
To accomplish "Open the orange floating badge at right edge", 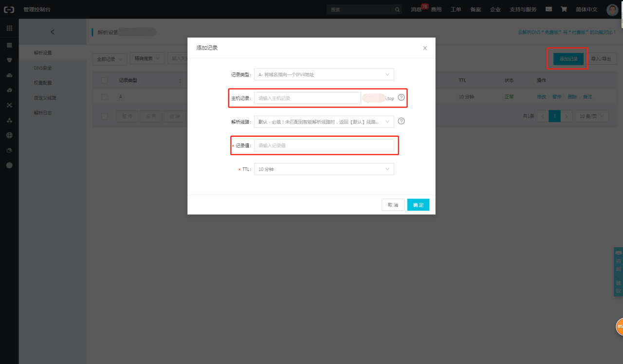I will point(620,327).
